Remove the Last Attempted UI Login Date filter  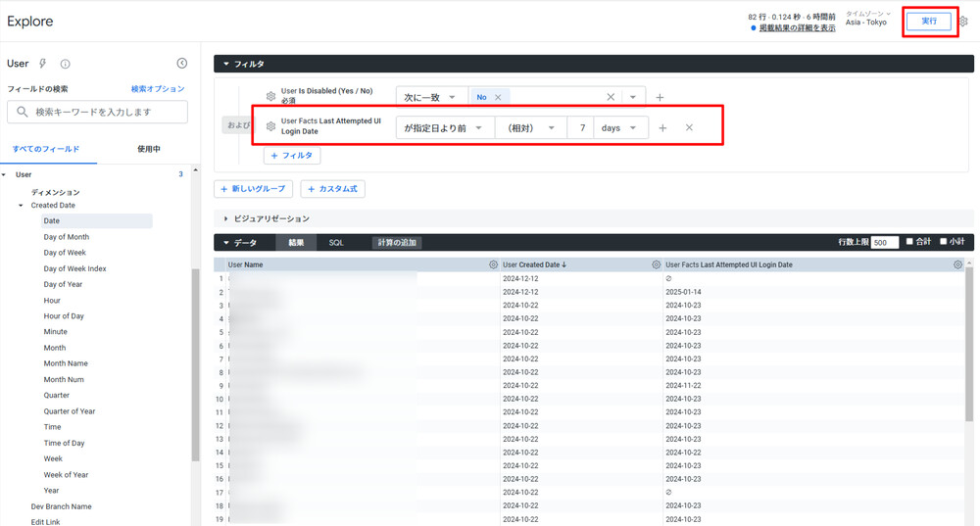pyautogui.click(x=689, y=128)
